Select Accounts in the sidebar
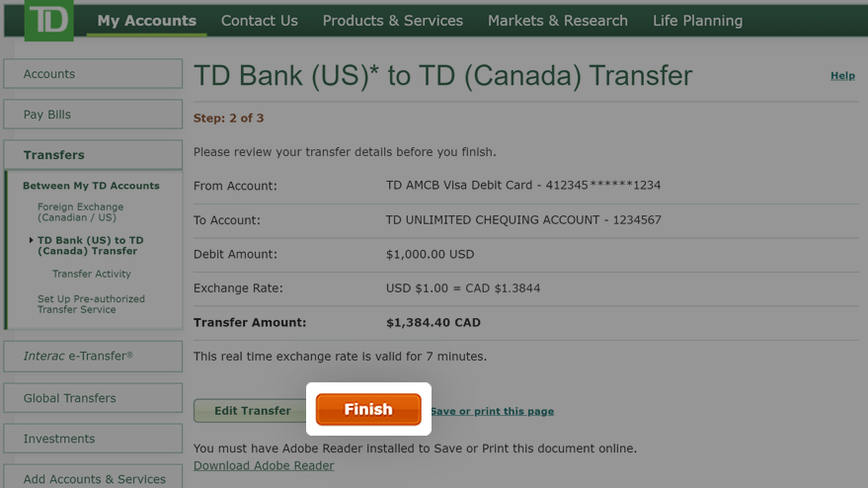 (x=93, y=74)
